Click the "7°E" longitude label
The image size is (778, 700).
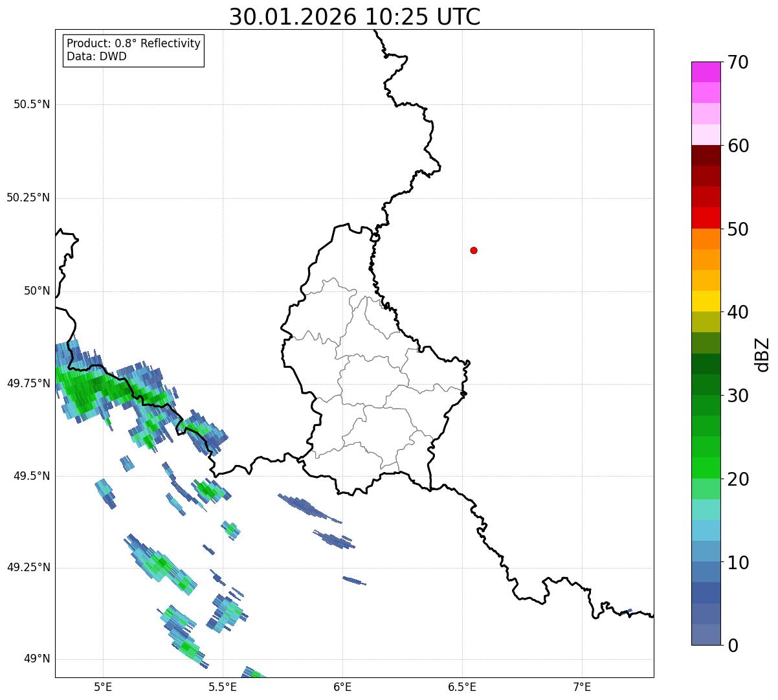[582, 686]
